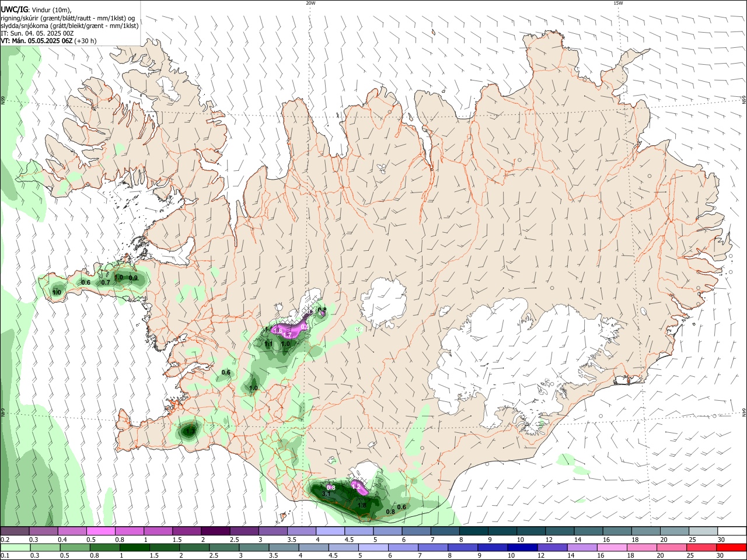Select the violet 14 swatch, lower legend row
Image resolution: width=747 pixels, height=560 pixels.
tap(582, 547)
